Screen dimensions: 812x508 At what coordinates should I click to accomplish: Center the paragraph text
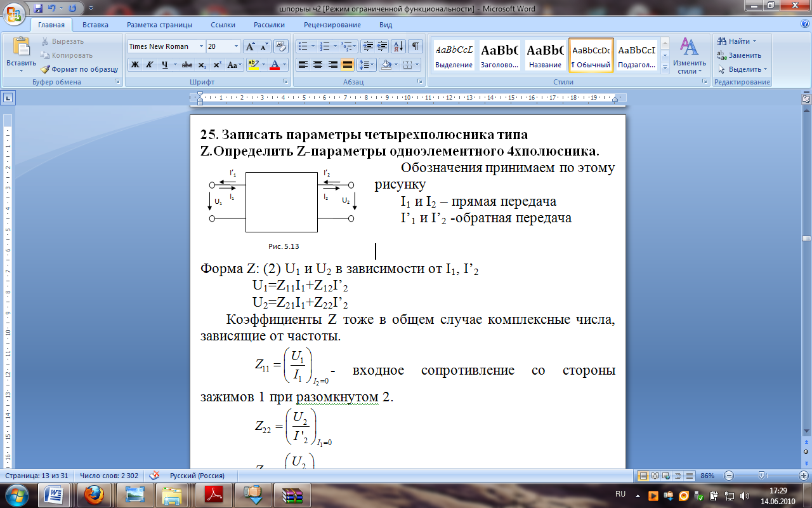click(318, 65)
